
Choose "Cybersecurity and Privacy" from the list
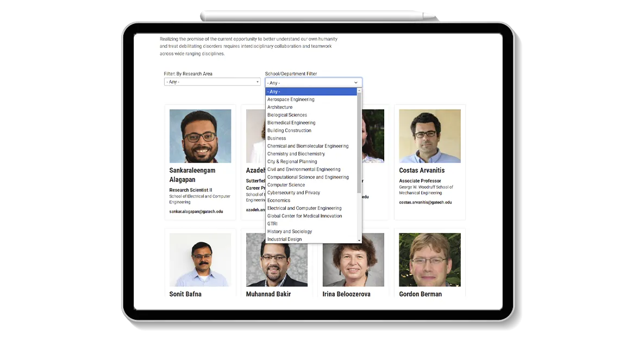click(x=293, y=192)
